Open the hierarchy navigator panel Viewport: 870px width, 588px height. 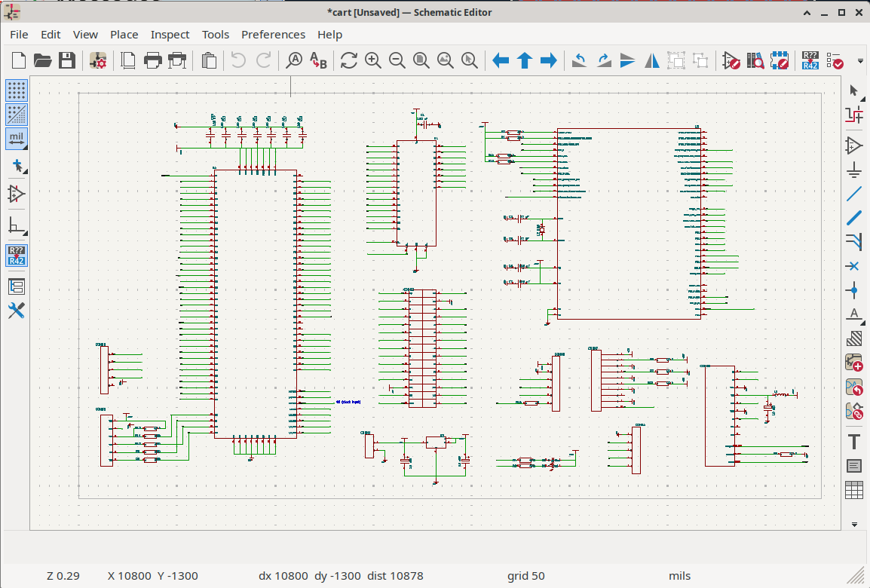click(x=17, y=286)
